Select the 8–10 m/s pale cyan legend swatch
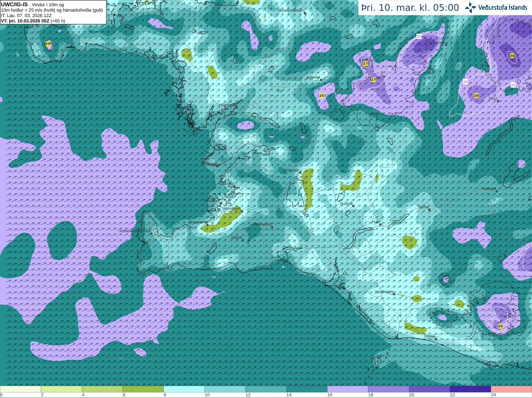 point(184,389)
